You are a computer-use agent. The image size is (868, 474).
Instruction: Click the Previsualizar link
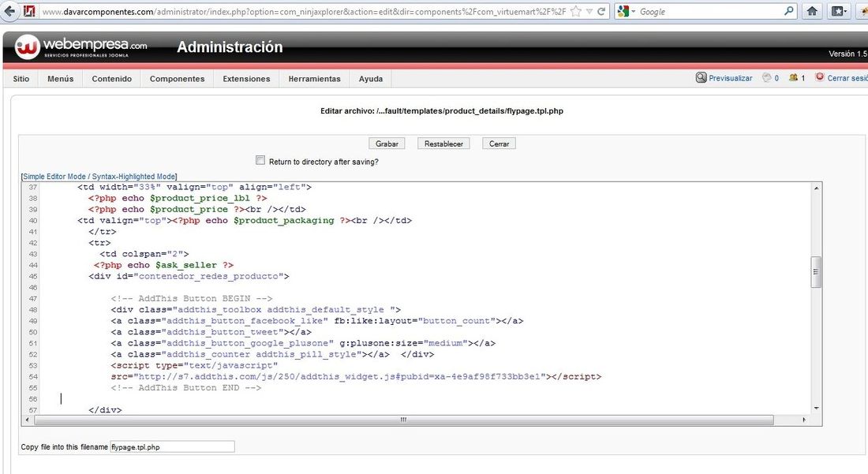tap(731, 79)
